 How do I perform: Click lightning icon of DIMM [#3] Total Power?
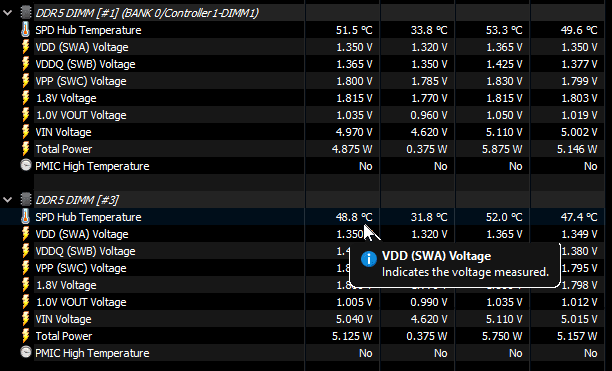(25, 335)
